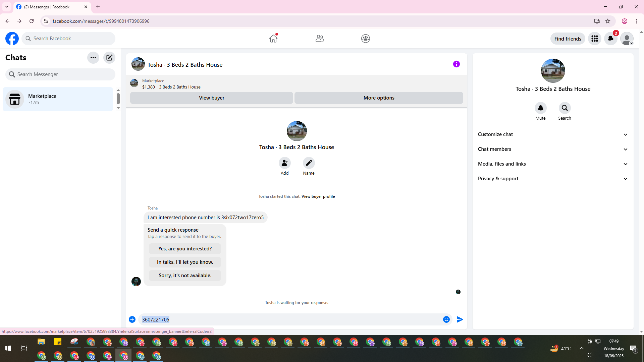Open a new browser tab
This screenshot has height=362, width=644.
[98, 7]
